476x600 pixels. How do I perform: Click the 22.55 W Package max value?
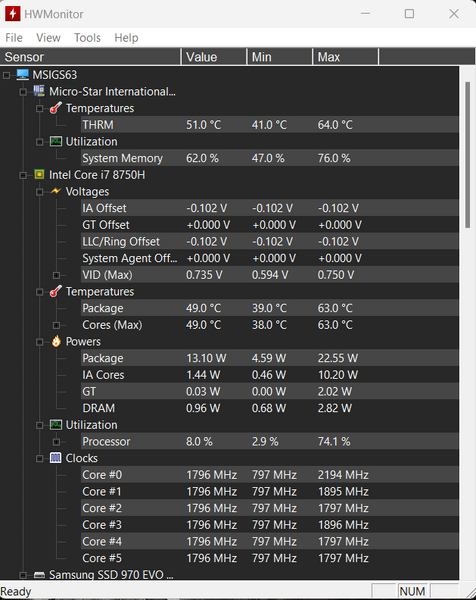[338, 358]
